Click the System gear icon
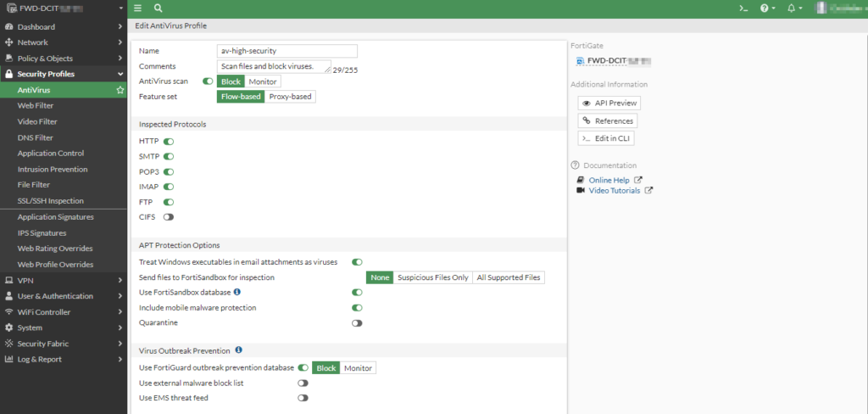The image size is (868, 414). pyautogui.click(x=8, y=327)
